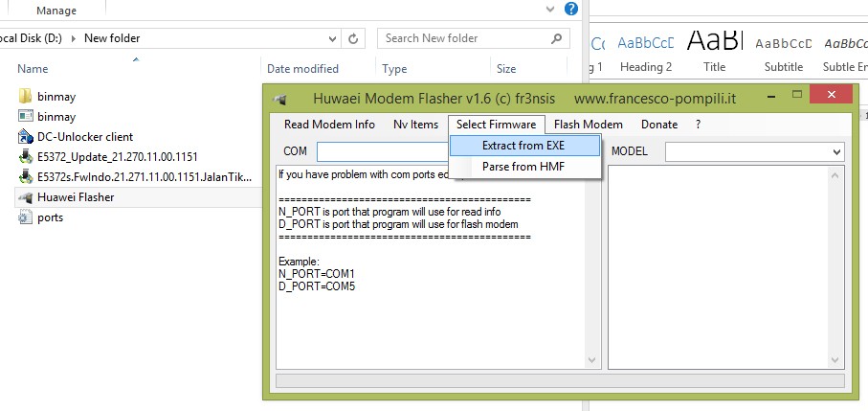Click the ports settings file icon
Viewport: 868px width, 411px height.
(25, 217)
